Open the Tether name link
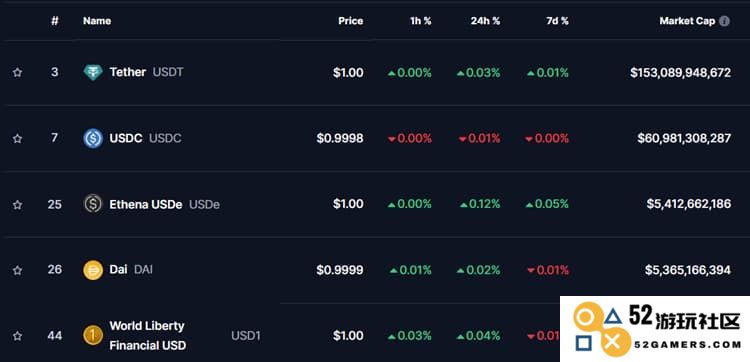 [x=128, y=72]
